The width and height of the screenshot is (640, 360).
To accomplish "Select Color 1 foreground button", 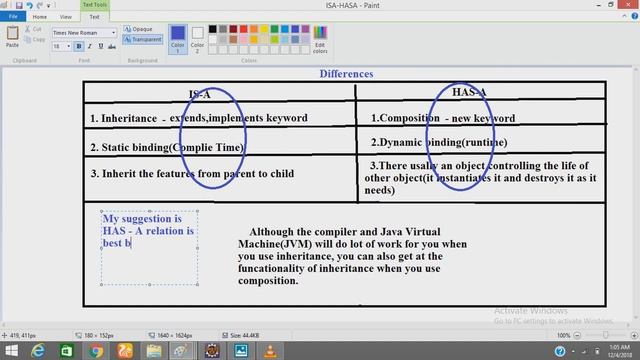I will [178, 39].
